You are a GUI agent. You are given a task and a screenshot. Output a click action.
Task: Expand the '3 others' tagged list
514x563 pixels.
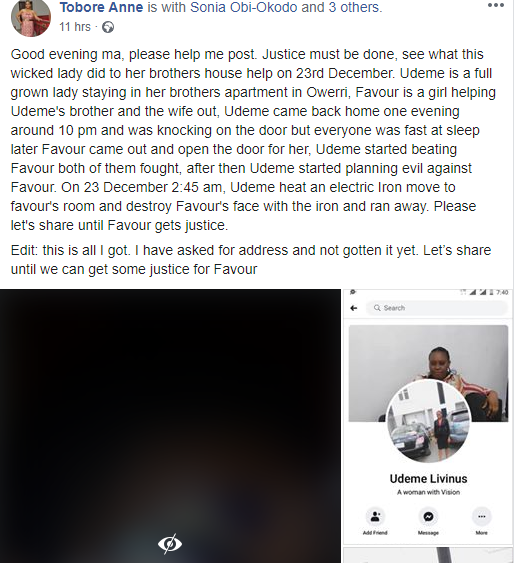click(x=353, y=7)
